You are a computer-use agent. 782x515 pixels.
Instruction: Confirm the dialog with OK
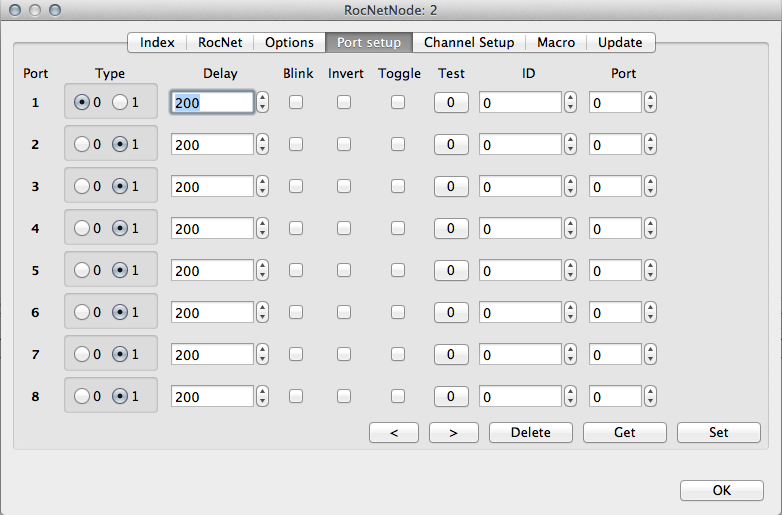722,490
